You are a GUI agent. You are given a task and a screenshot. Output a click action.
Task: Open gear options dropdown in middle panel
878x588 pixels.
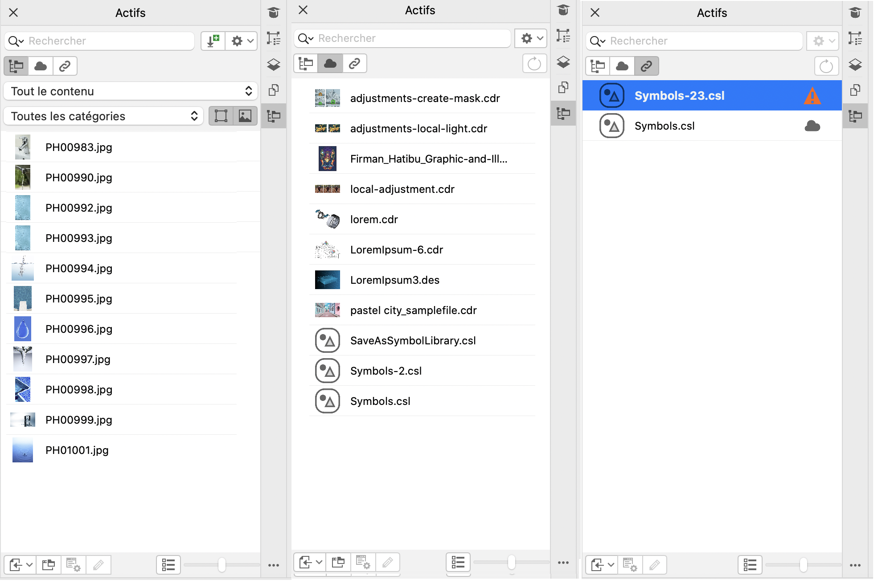[x=531, y=38]
